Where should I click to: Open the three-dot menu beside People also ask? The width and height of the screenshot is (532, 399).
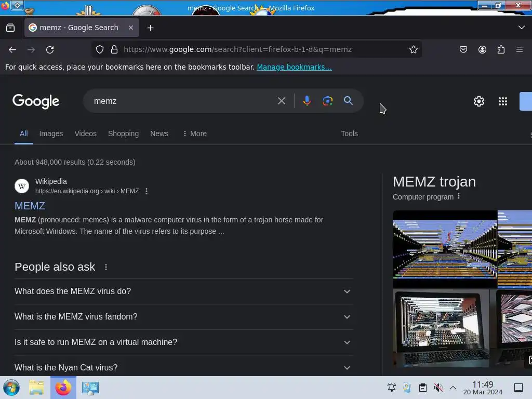tap(106, 267)
